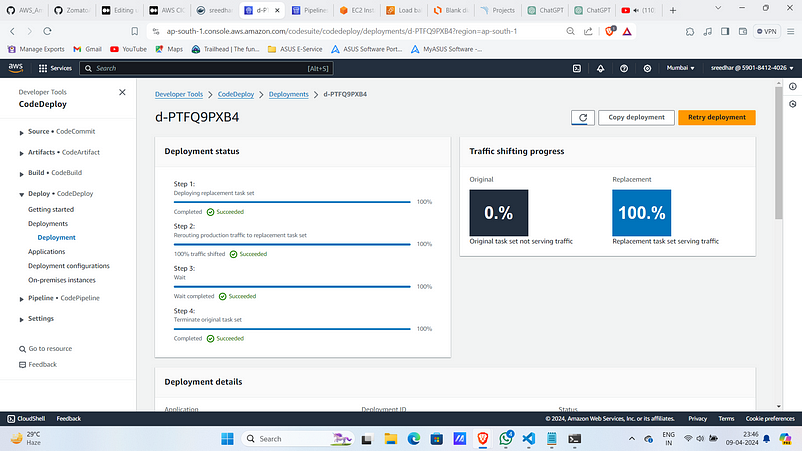Expand Build CodeBuild section

coord(21,174)
